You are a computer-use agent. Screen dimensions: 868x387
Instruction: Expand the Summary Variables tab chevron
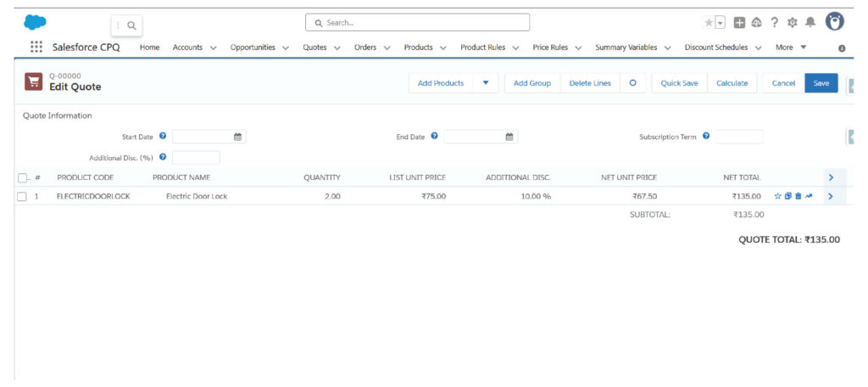668,48
